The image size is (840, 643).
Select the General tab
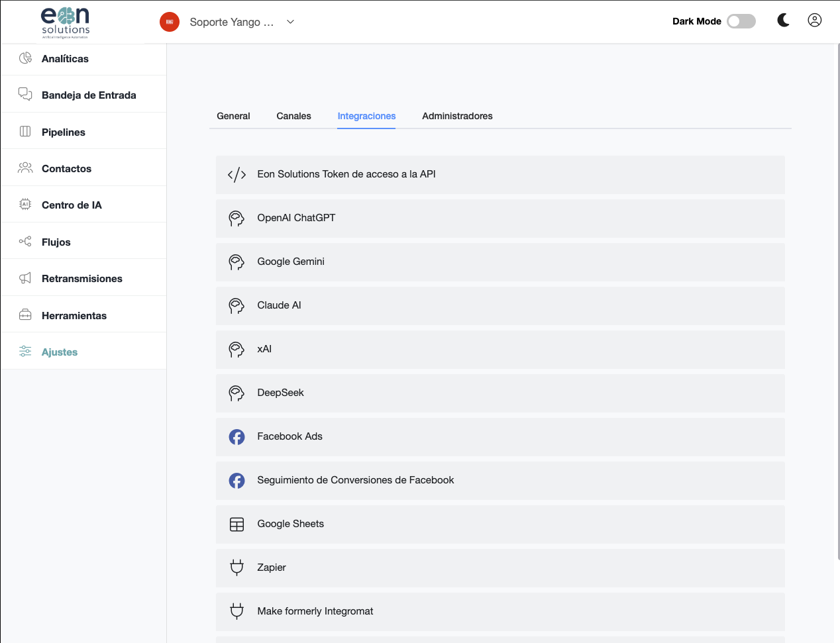(x=233, y=116)
